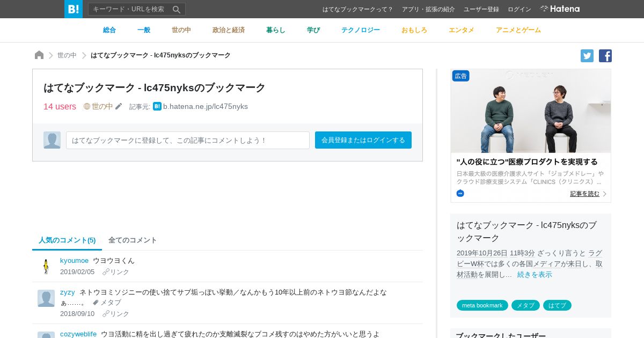Open kyoumoe comment permalink リンク

pos(116,272)
